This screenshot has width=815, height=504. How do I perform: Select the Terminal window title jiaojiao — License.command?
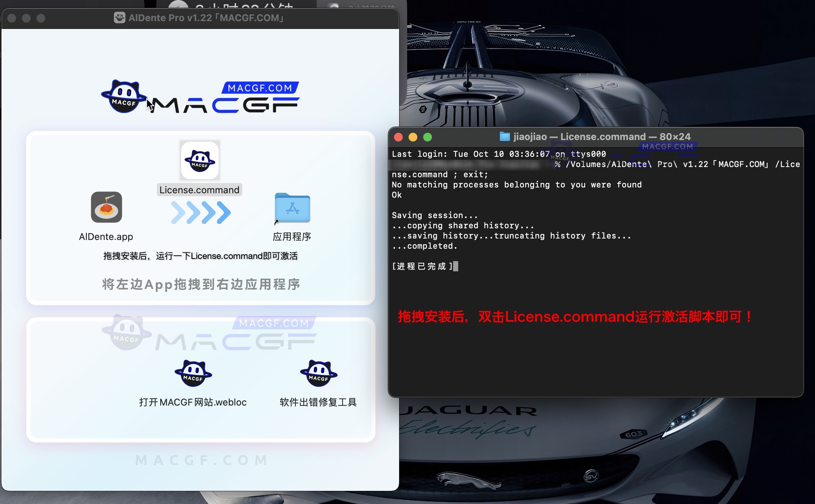(595, 136)
